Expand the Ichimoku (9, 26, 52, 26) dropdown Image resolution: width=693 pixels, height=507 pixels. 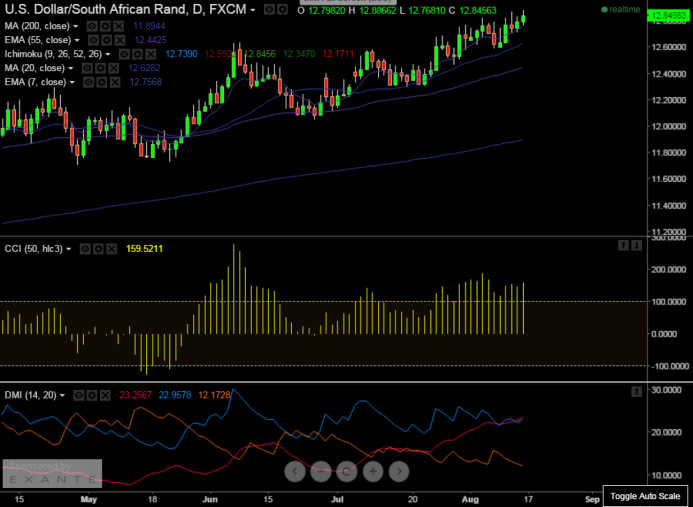108,55
